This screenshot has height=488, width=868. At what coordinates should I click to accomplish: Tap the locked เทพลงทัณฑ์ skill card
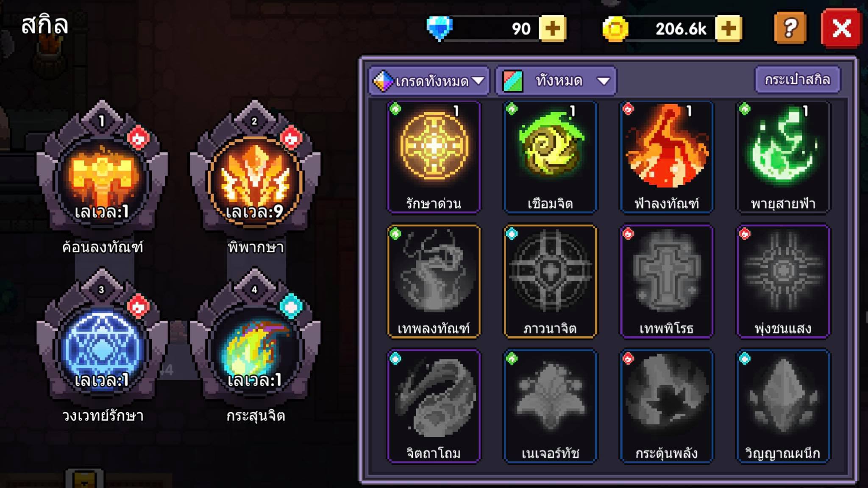pos(434,281)
